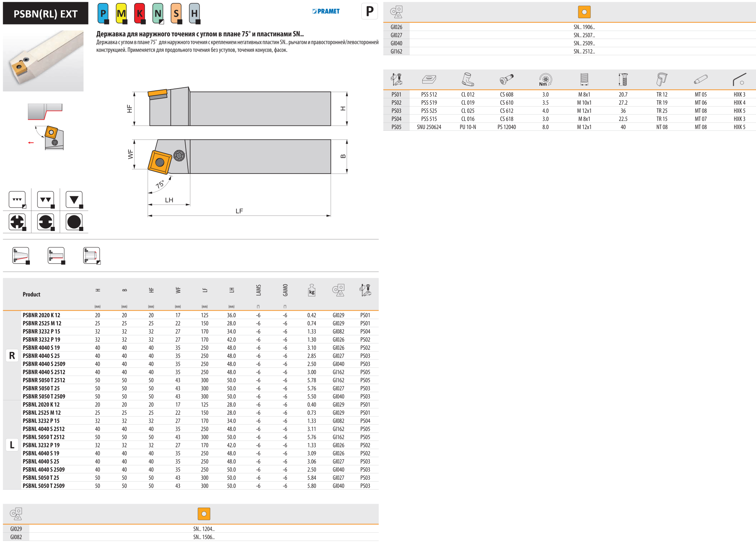Screen dimensions: 756x544
Task: Click the yellow M material group icon
Action: 121,14
